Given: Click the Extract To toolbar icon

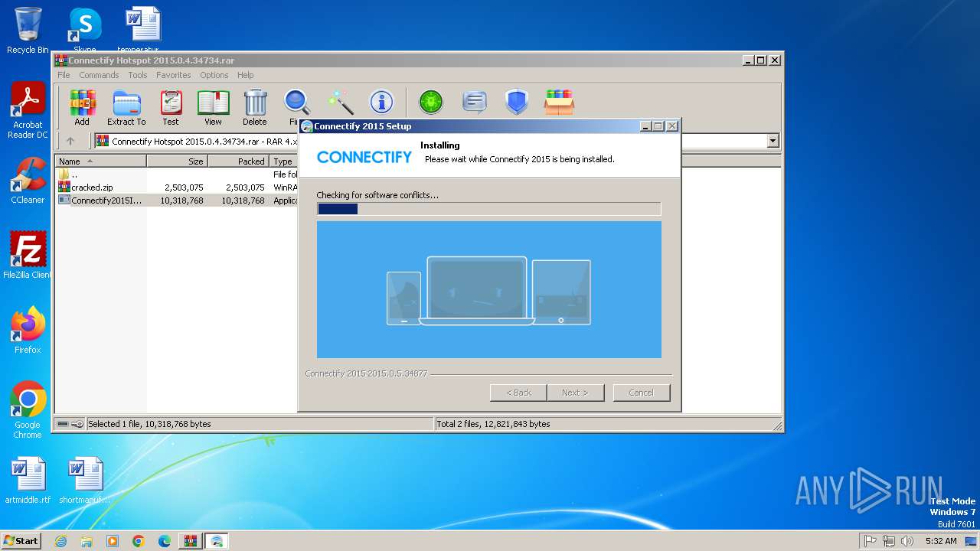Looking at the screenshot, I should click(x=126, y=107).
